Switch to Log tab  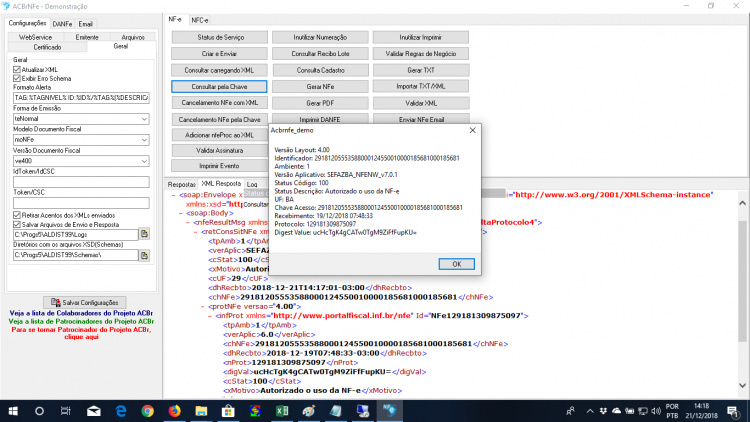[x=252, y=184]
